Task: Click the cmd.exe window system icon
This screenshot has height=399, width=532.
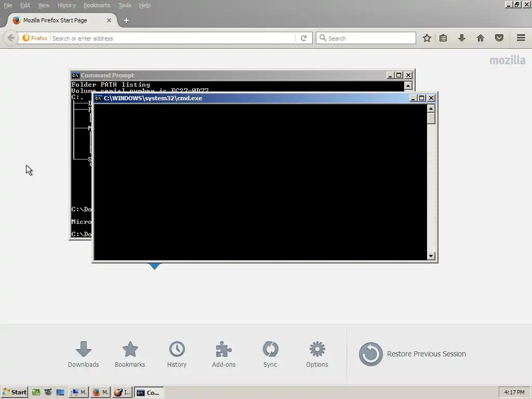Action: [98, 98]
